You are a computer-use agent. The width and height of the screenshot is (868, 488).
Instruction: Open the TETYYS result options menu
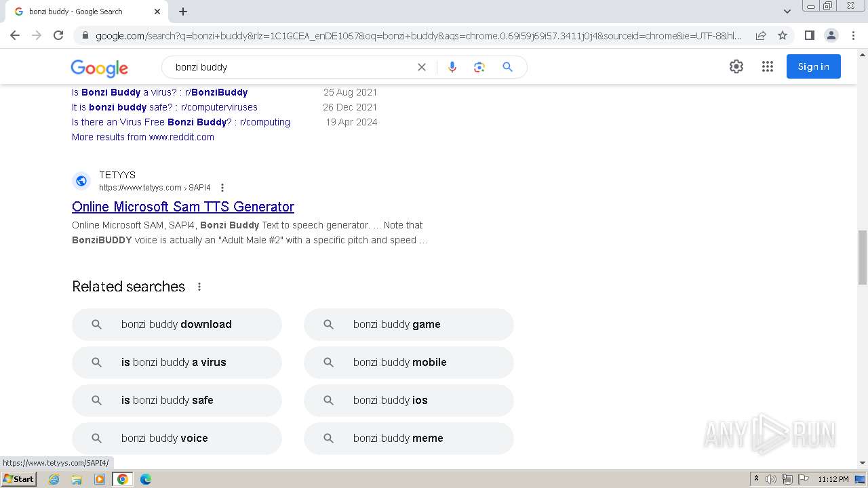(222, 188)
